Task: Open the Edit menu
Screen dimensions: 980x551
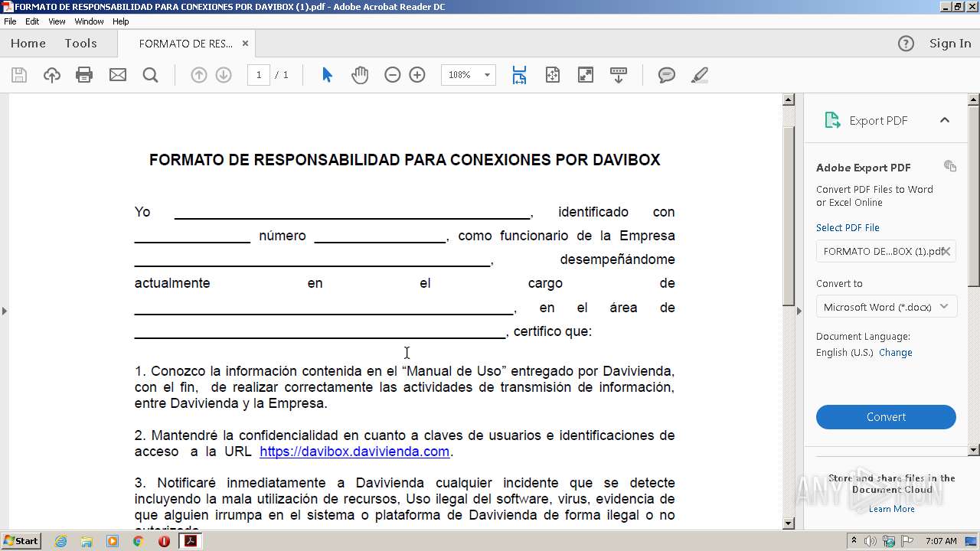Action: coord(32,21)
